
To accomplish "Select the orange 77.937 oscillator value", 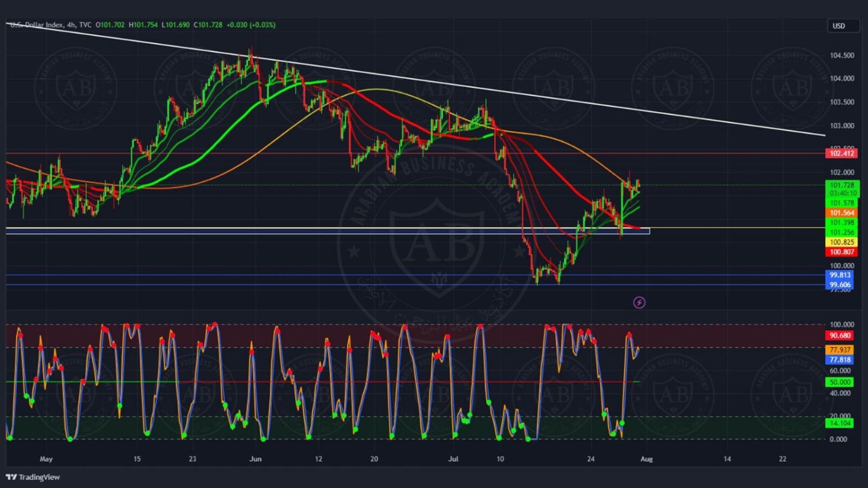I will click(x=840, y=350).
